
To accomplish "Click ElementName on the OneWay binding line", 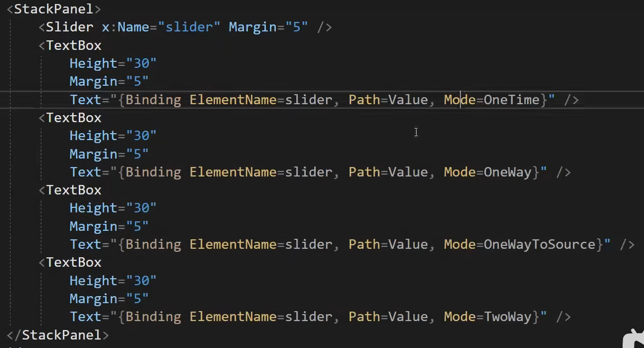I will 233,172.
